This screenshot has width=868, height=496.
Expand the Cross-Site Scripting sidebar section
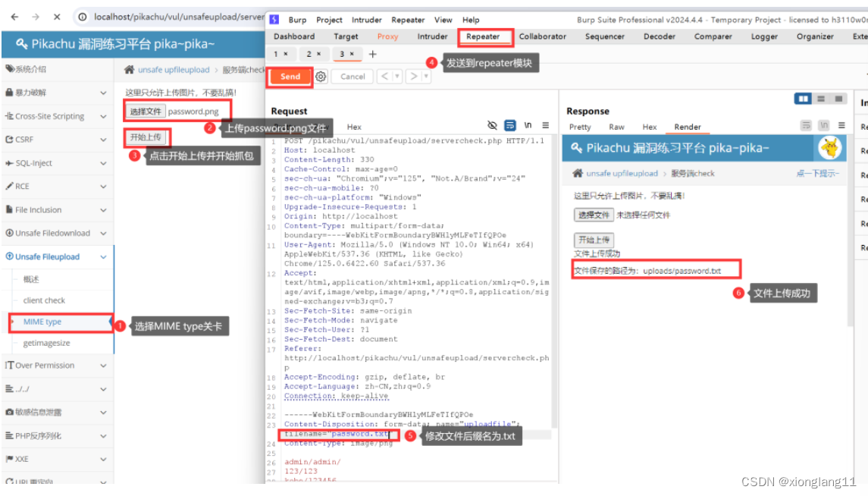coord(58,116)
